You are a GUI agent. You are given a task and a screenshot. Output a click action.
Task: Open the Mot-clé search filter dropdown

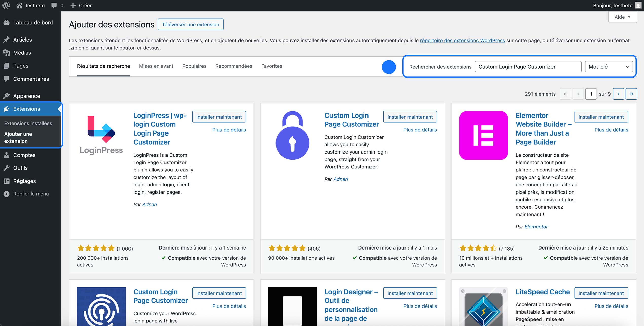click(609, 66)
